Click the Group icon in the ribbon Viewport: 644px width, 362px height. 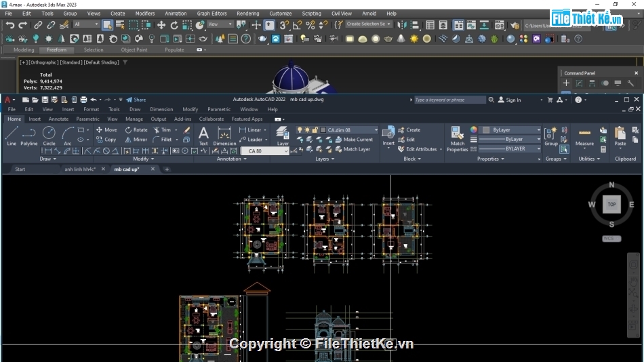[550, 136]
